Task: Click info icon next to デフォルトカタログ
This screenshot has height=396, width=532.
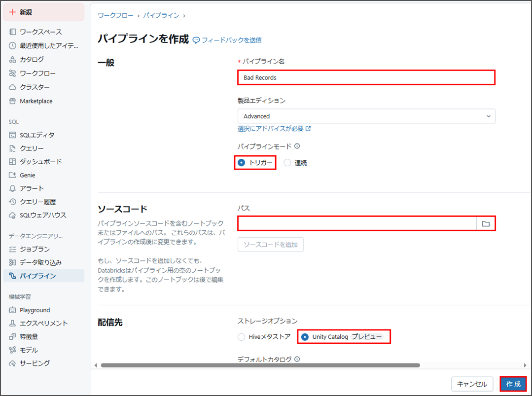Action: [x=297, y=359]
